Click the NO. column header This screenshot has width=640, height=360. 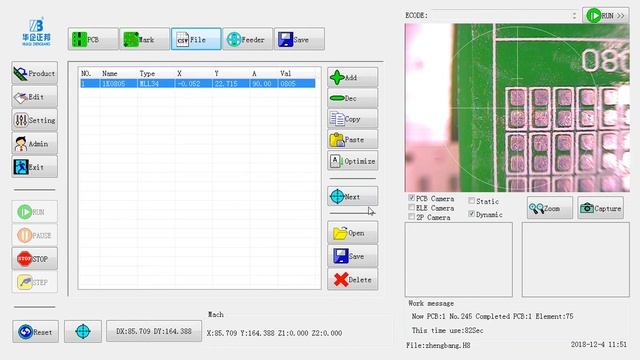[86, 73]
